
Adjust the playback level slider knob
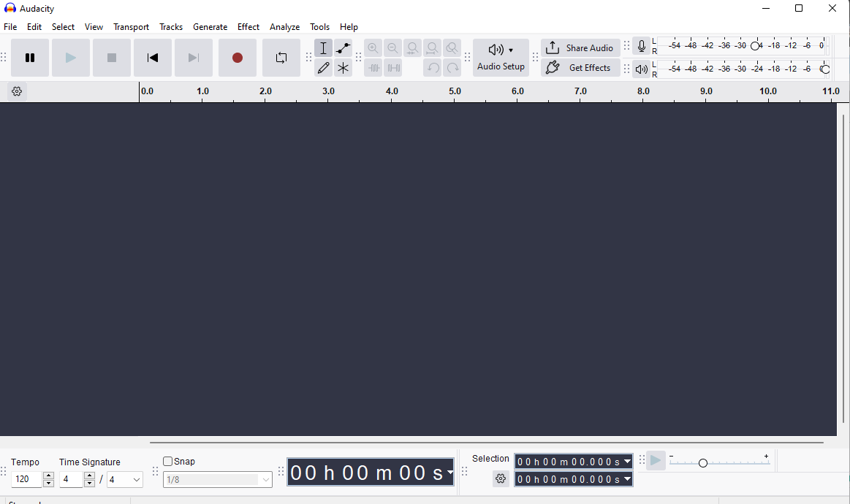(x=825, y=69)
